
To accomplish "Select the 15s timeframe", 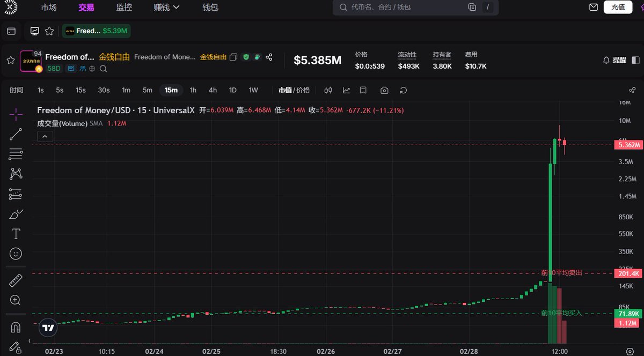I will coord(80,90).
